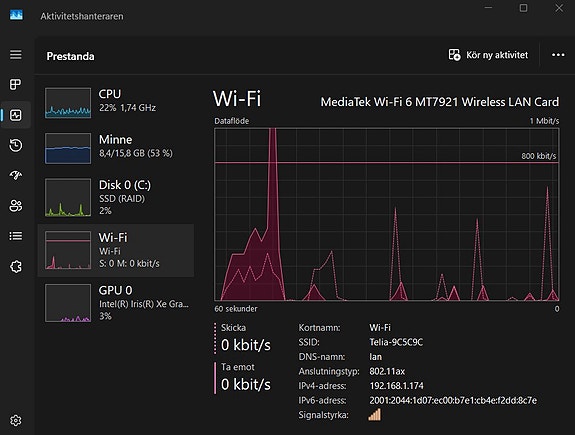575x435 pixels.
Task: Click the Kör ny aktivitet button
Action: tap(488, 55)
